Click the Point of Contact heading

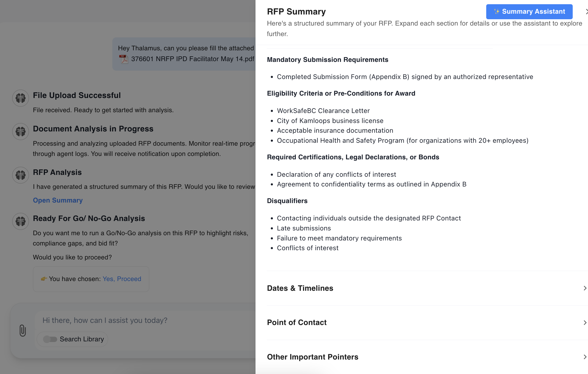pos(297,323)
